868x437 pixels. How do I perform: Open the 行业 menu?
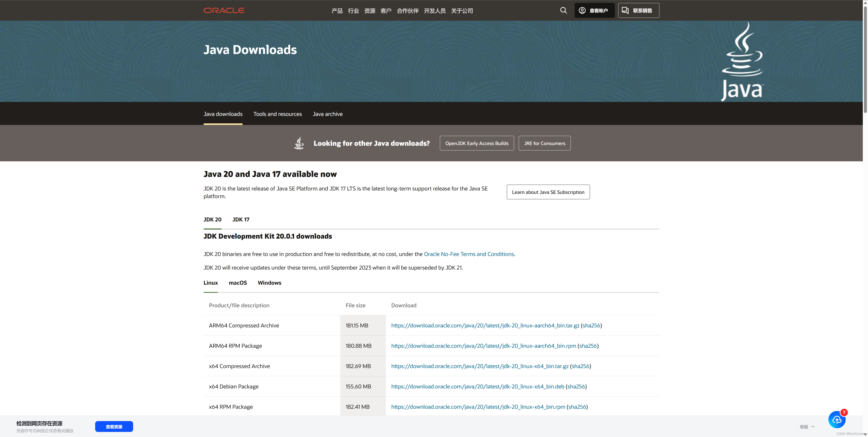click(354, 11)
